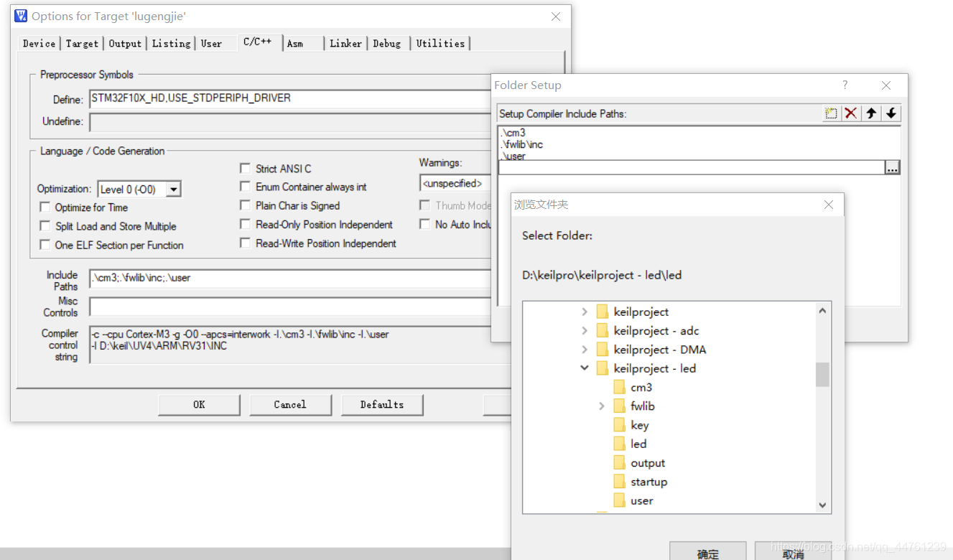Click the Include Paths field
This screenshot has height=560, width=953.
[x=290, y=279]
